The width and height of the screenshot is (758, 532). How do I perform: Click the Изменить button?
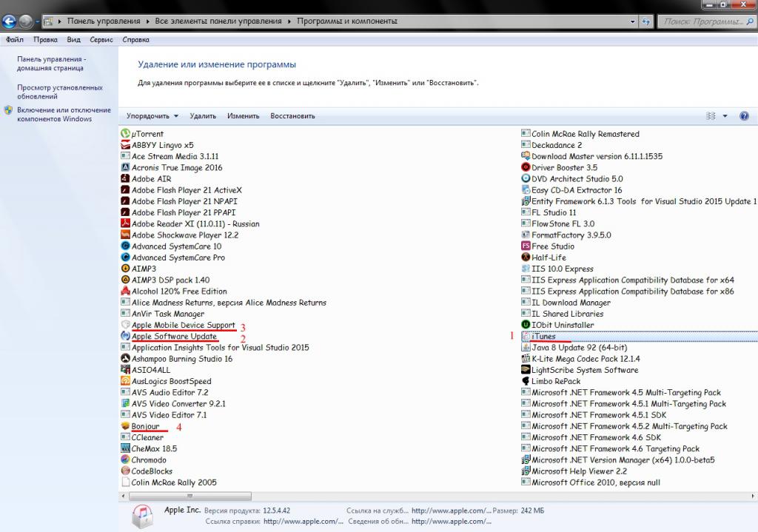243,116
